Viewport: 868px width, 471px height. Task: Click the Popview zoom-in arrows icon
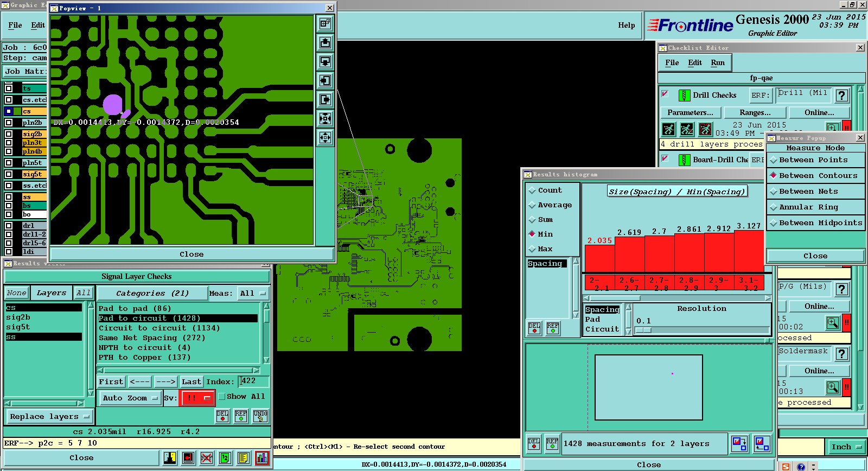tap(325, 138)
